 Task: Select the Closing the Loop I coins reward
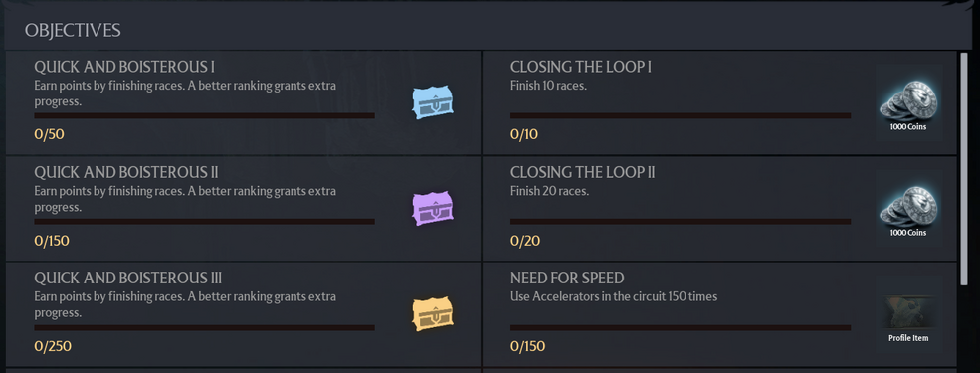(908, 102)
